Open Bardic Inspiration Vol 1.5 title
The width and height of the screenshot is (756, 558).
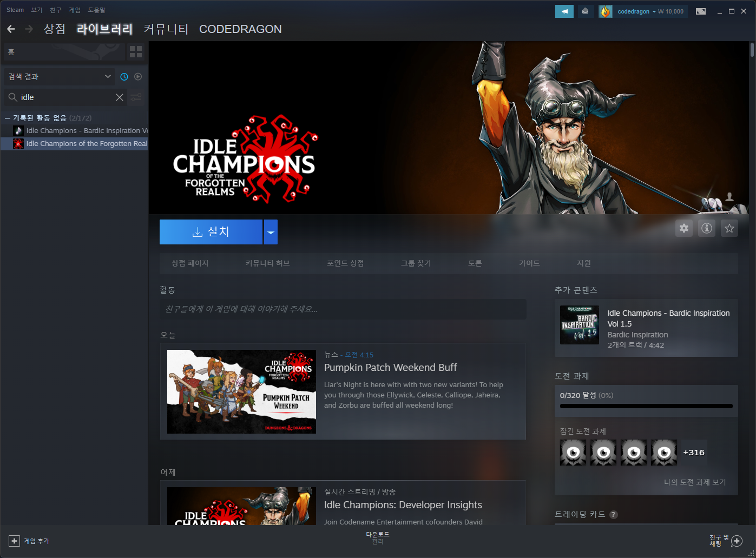[668, 318]
